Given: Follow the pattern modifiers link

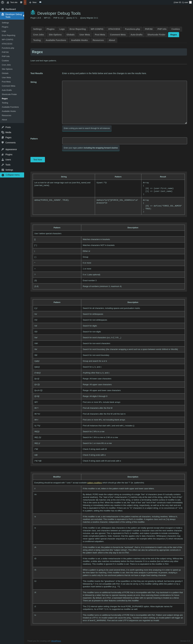Looking at the screenshot, I should [94, 483].
